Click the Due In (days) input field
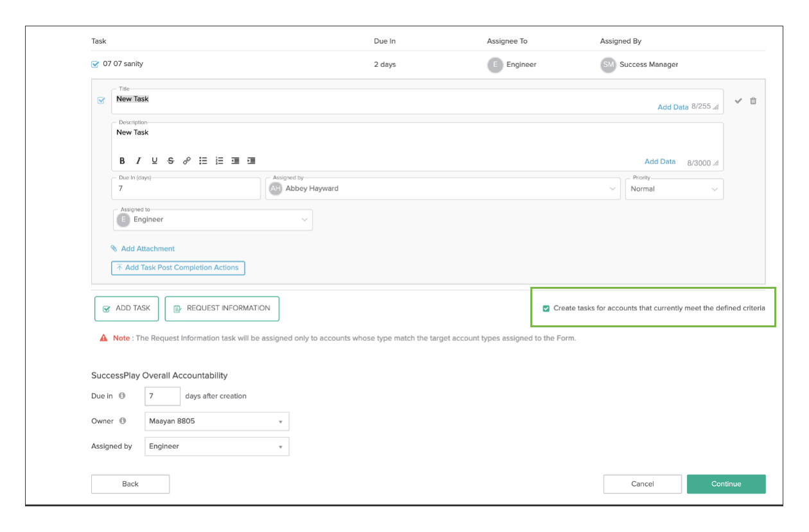The width and height of the screenshot is (809, 532). (186, 189)
